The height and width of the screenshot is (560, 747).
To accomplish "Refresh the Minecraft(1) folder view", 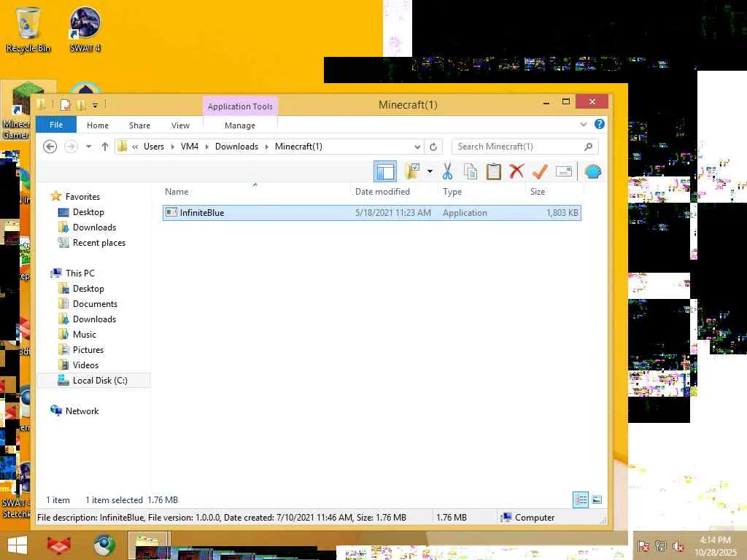I will coord(433,147).
